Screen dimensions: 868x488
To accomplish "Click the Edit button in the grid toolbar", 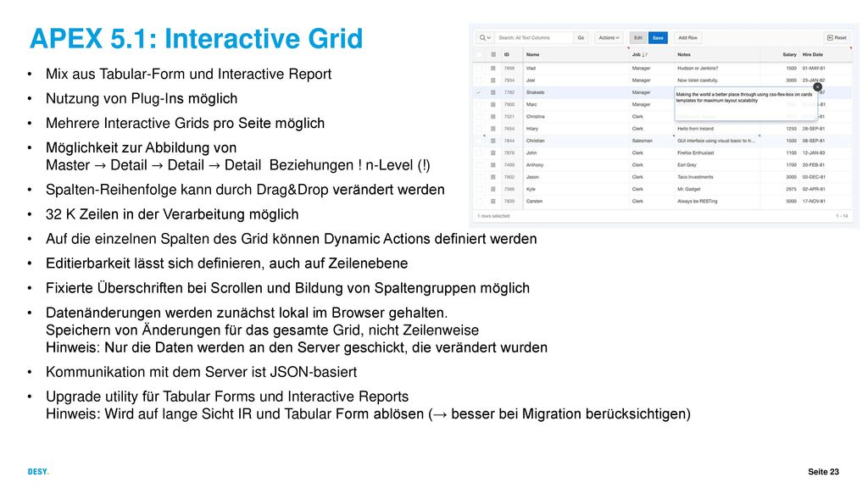I will coord(637,37).
